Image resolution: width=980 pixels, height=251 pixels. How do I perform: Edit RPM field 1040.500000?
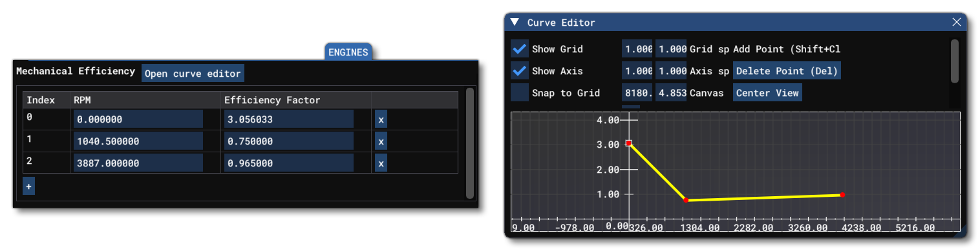(x=138, y=141)
